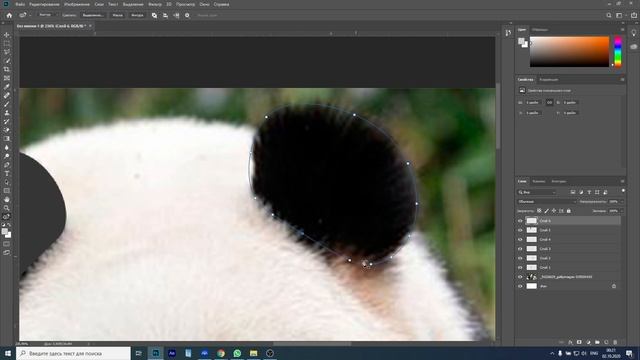Open gear settings icon in options bar
This screenshot has width=640, height=360.
(x=187, y=16)
